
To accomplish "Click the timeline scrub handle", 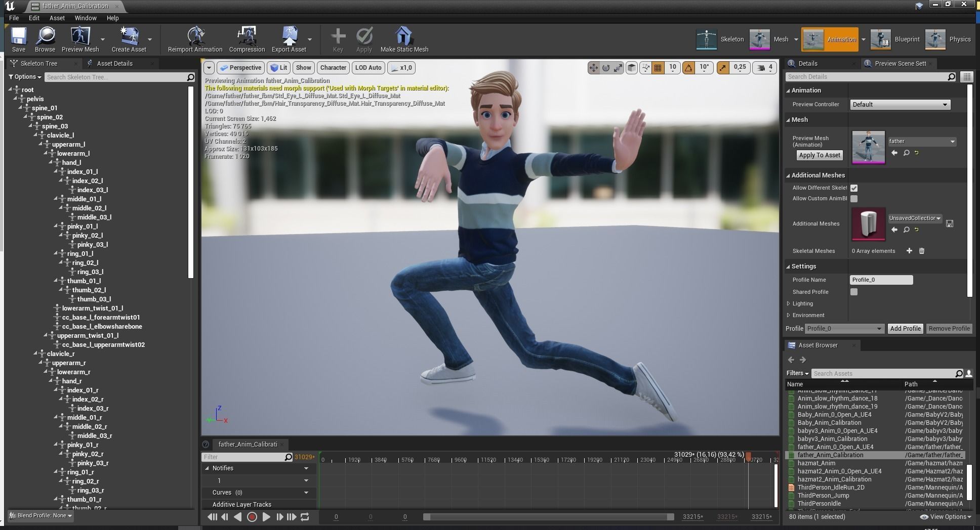I will pyautogui.click(x=748, y=457).
